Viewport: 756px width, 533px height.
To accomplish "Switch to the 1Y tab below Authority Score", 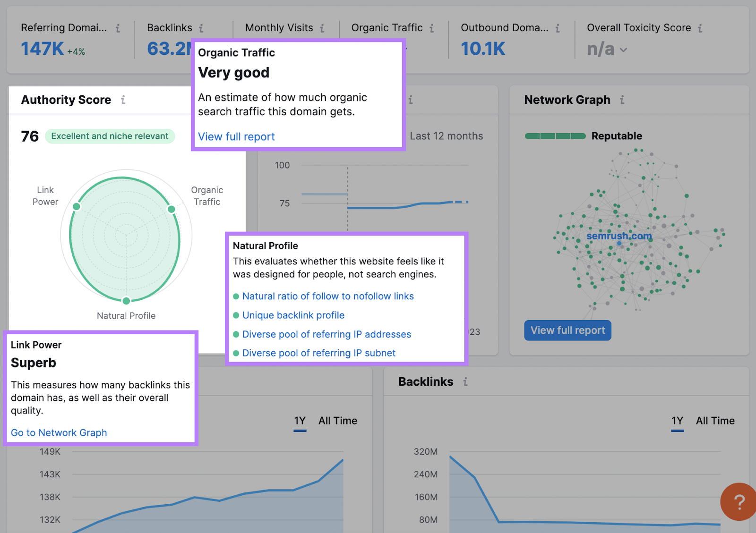I will click(300, 420).
